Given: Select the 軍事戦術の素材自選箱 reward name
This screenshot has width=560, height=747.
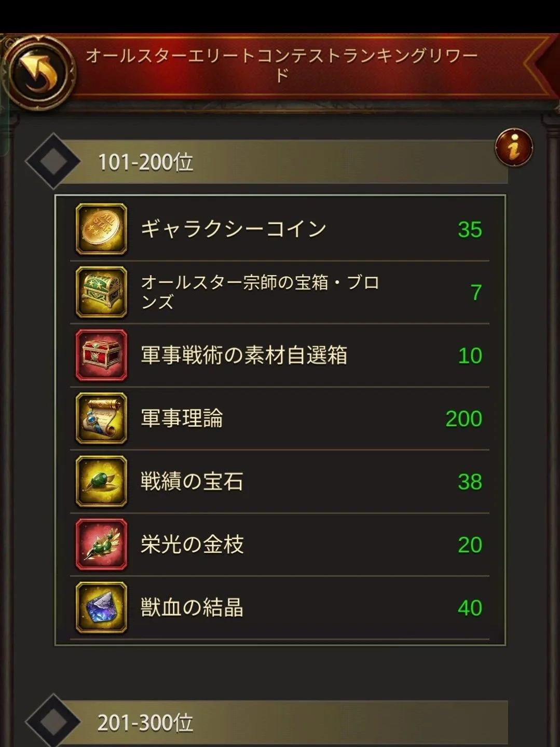Looking at the screenshot, I should [244, 356].
